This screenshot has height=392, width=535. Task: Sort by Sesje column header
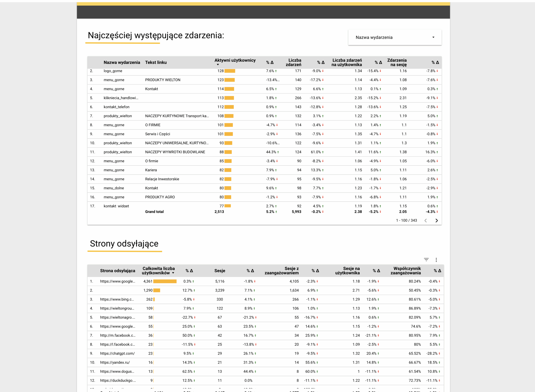pyautogui.click(x=219, y=271)
